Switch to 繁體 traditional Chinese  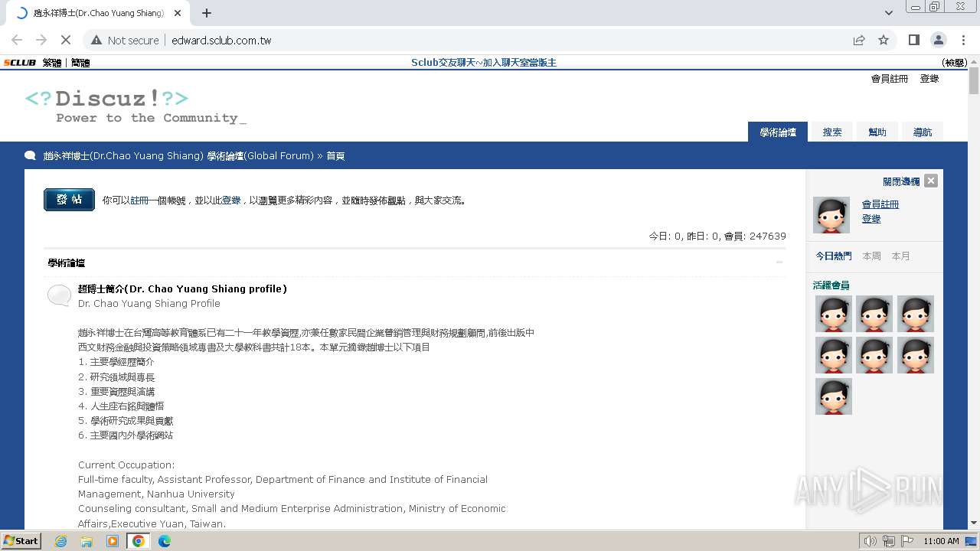pos(52,63)
